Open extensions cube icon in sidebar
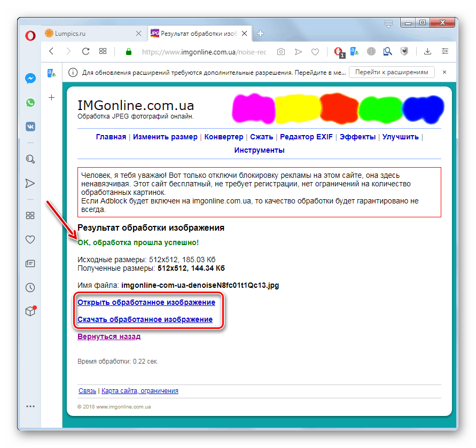476x448 pixels. [30, 311]
